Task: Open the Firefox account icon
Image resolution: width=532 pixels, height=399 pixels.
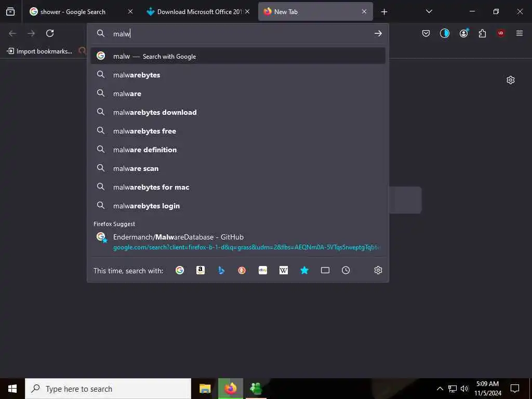Action: tap(463, 33)
